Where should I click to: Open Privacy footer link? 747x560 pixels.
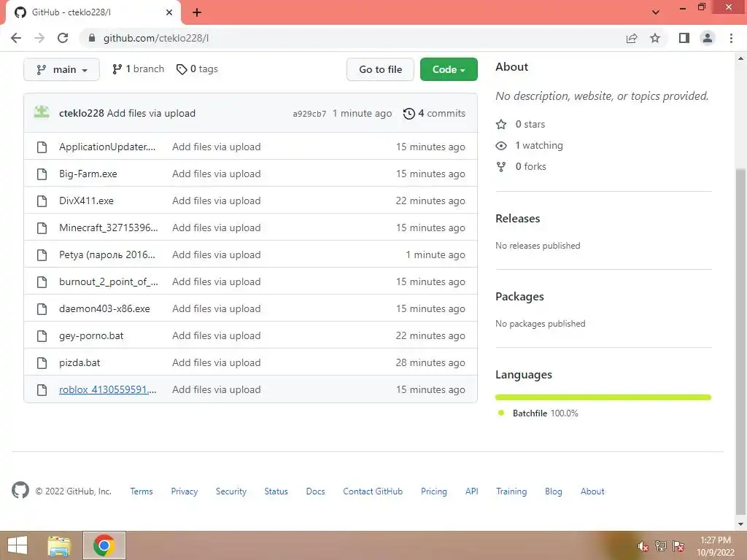pos(185,491)
